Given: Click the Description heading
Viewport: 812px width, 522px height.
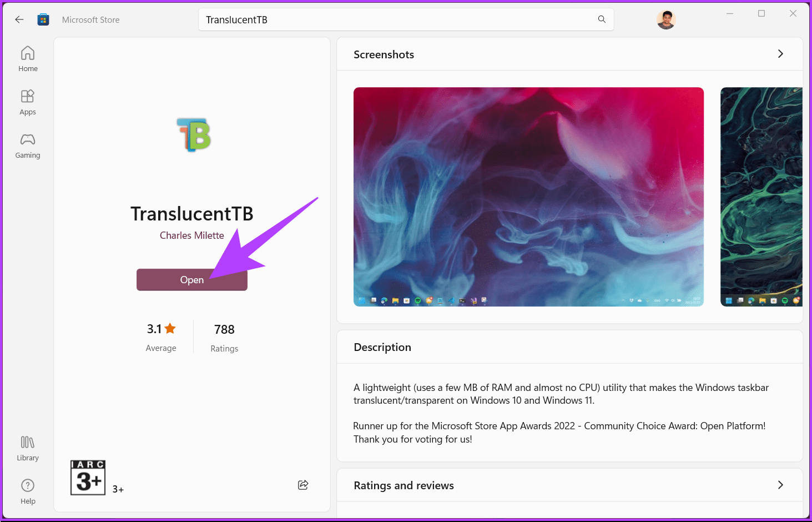Looking at the screenshot, I should pyautogui.click(x=382, y=347).
